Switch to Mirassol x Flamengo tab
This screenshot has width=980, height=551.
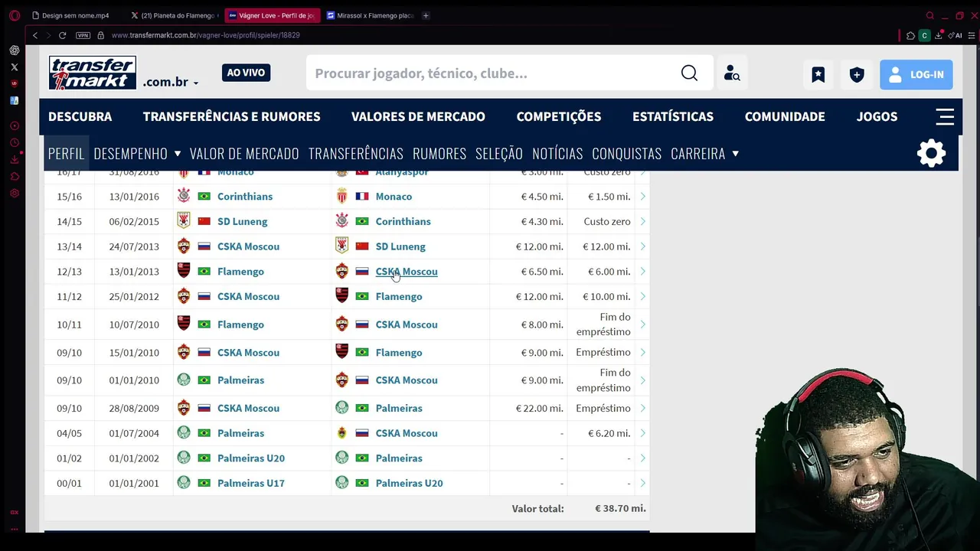pos(370,15)
